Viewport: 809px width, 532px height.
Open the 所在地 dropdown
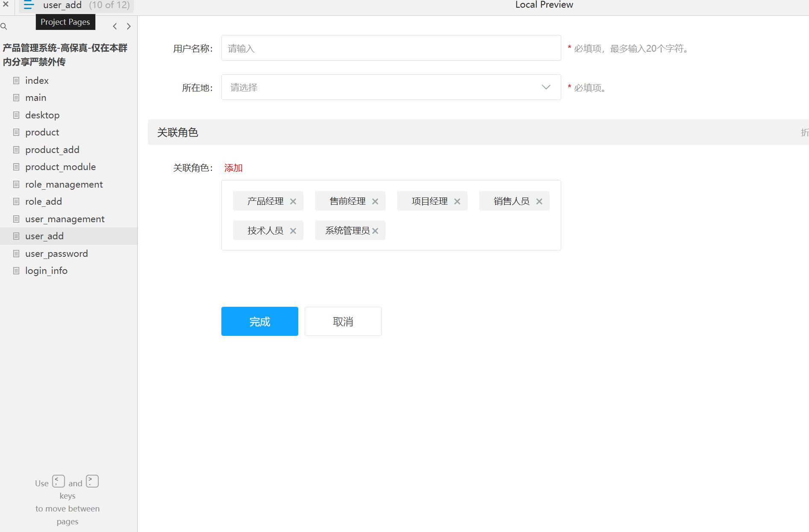coord(391,87)
